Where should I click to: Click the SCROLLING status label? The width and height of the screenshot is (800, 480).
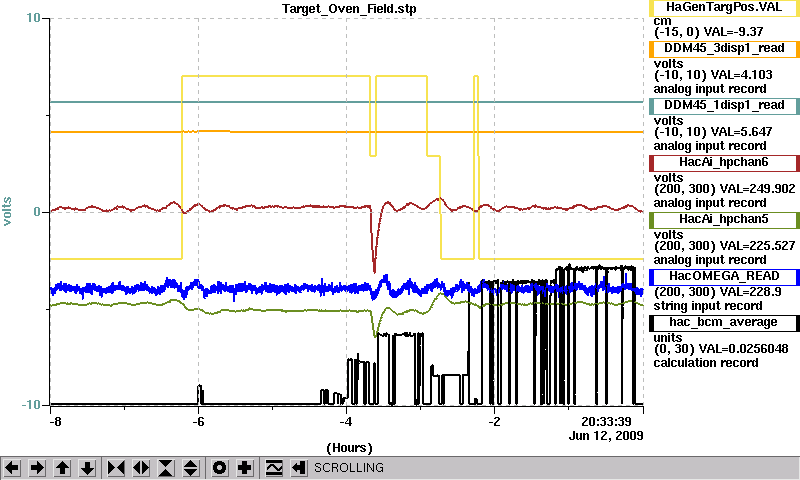pyautogui.click(x=348, y=468)
